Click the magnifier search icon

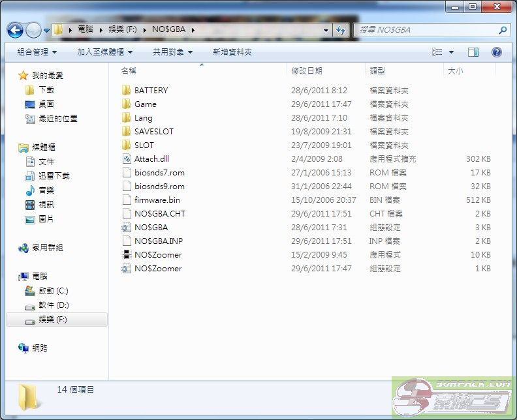pyautogui.click(x=503, y=30)
